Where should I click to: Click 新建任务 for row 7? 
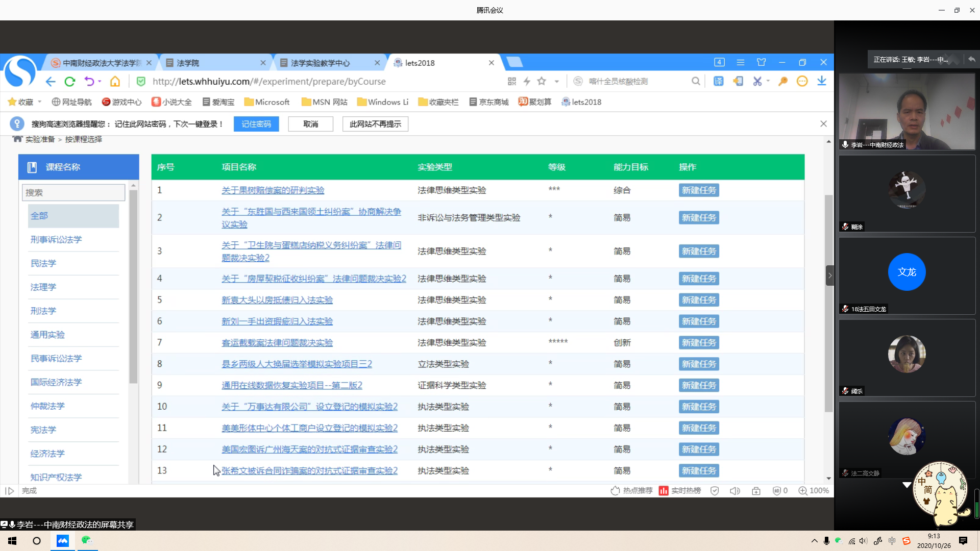tap(699, 343)
